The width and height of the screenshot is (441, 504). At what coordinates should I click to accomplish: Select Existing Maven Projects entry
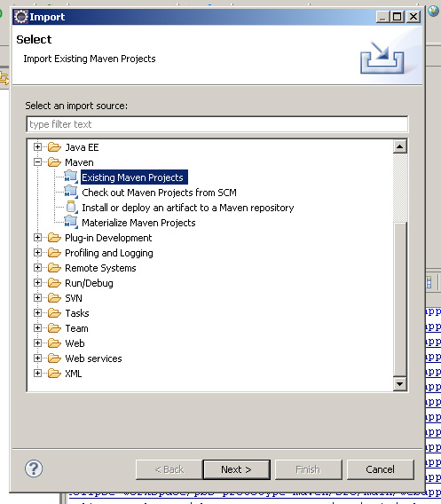tap(134, 177)
